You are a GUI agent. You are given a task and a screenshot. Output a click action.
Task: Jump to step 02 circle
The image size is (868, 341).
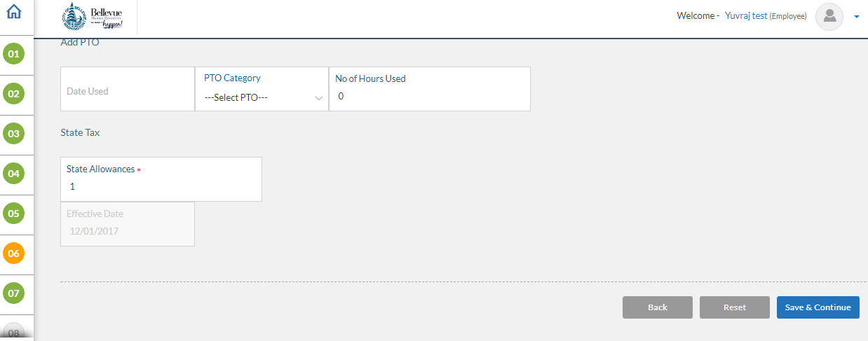(x=13, y=93)
